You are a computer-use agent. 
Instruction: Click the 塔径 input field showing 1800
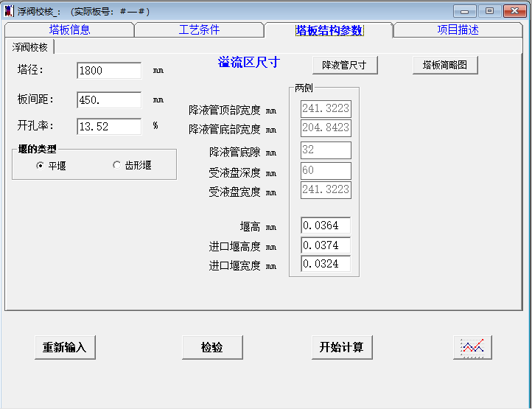click(109, 71)
